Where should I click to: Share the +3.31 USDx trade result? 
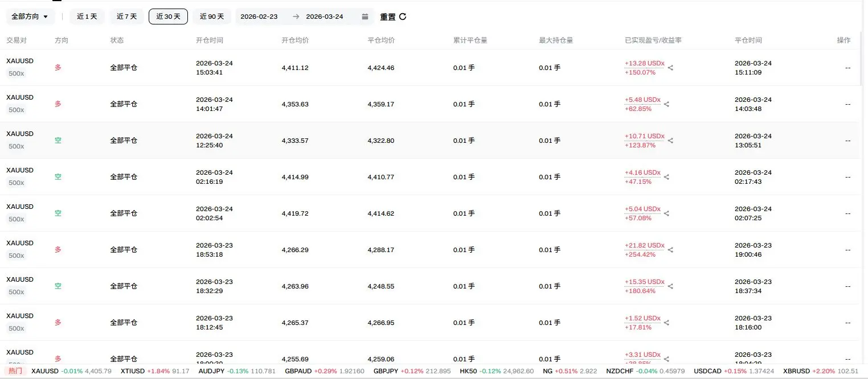coord(666,359)
